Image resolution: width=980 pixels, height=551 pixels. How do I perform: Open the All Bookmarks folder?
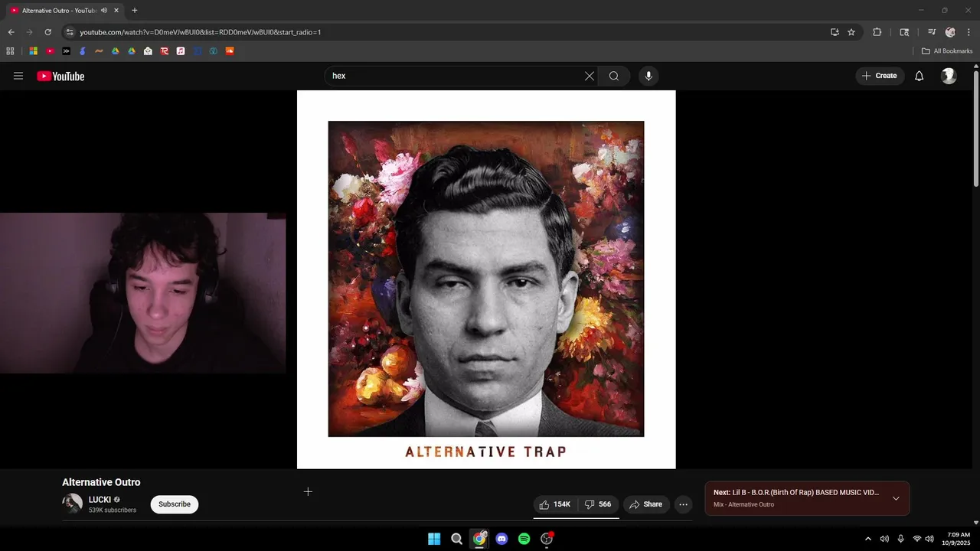pyautogui.click(x=947, y=51)
